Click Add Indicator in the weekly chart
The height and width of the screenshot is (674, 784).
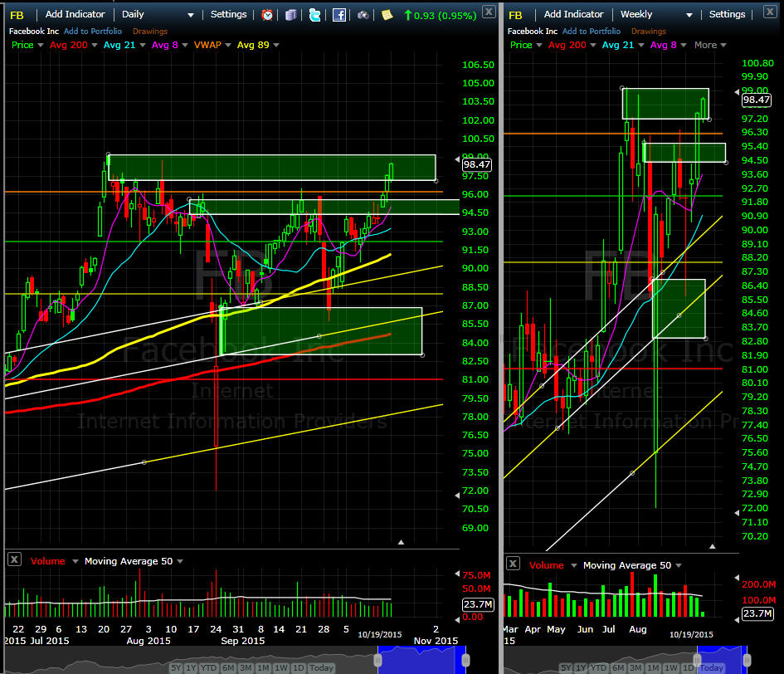coord(573,14)
